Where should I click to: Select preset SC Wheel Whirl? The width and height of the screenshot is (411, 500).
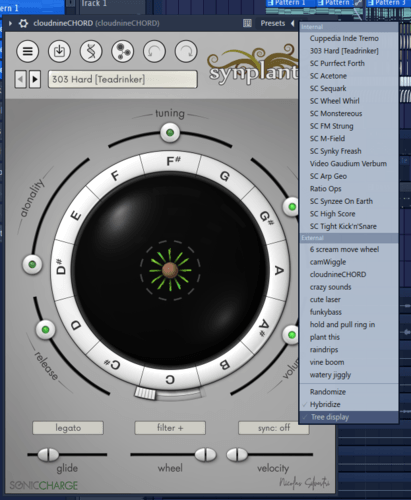point(349,101)
